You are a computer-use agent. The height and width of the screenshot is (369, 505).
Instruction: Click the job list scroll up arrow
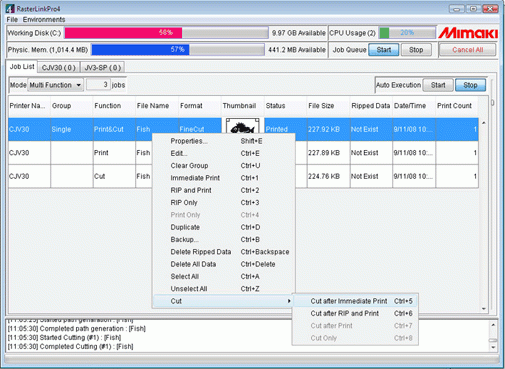coord(484,123)
